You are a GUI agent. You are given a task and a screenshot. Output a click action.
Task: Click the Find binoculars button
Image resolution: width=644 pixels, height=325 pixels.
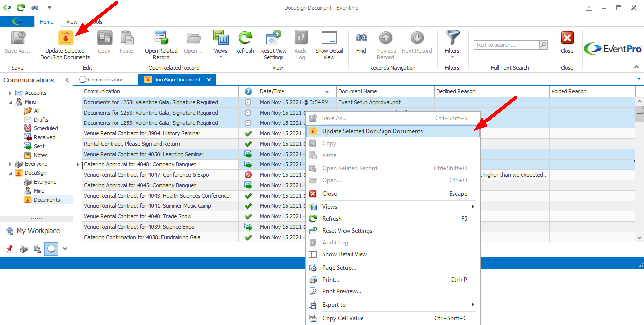tap(361, 42)
